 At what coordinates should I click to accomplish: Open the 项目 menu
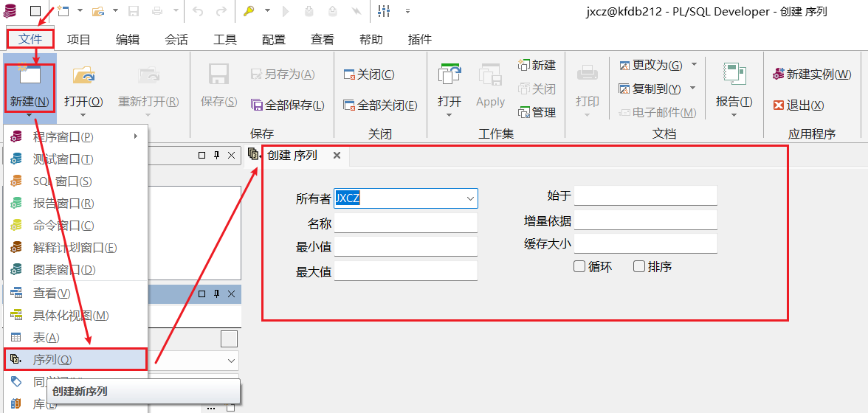(x=78, y=39)
